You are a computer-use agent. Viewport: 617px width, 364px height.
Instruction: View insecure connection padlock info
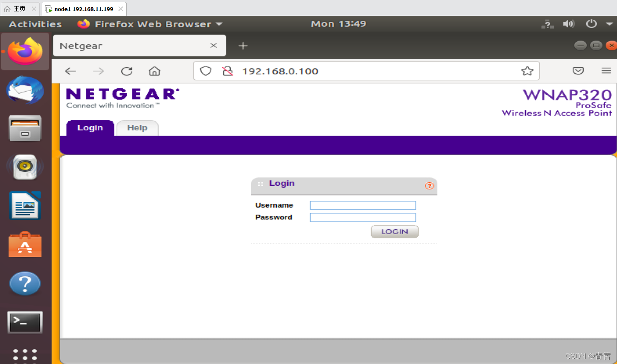(x=227, y=71)
